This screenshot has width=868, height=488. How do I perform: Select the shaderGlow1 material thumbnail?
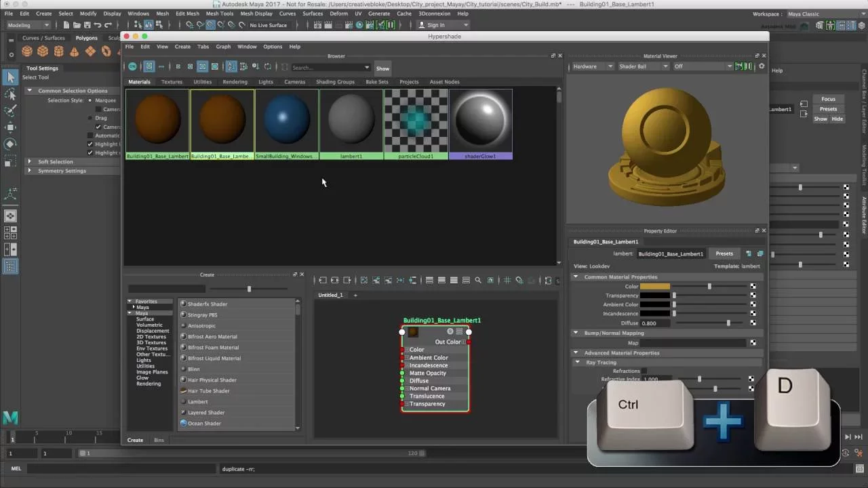[480, 124]
